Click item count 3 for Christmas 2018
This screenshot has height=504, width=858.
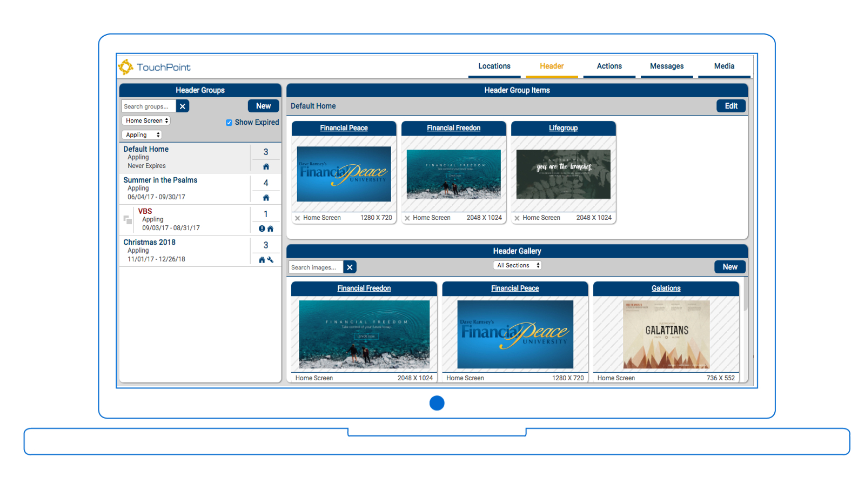pos(265,245)
